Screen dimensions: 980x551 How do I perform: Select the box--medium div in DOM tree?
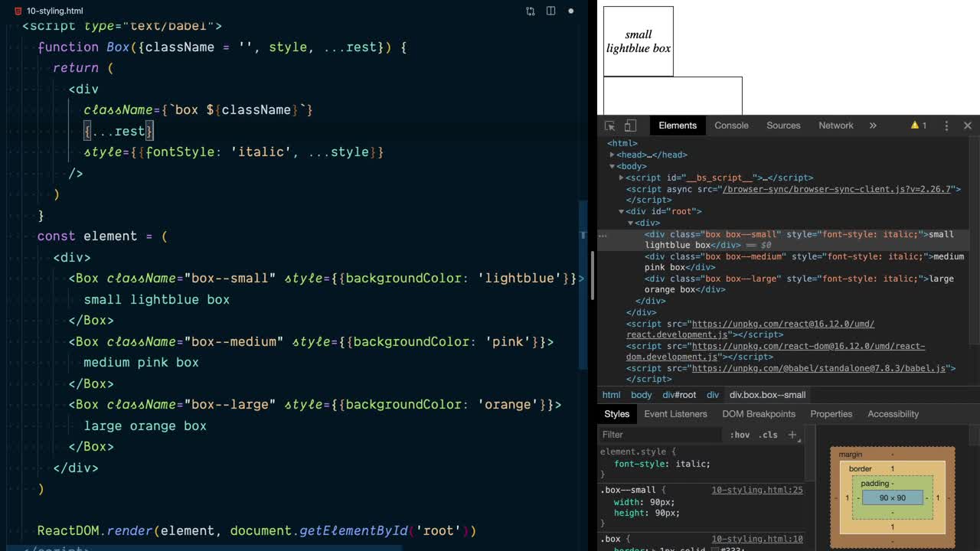(x=804, y=262)
